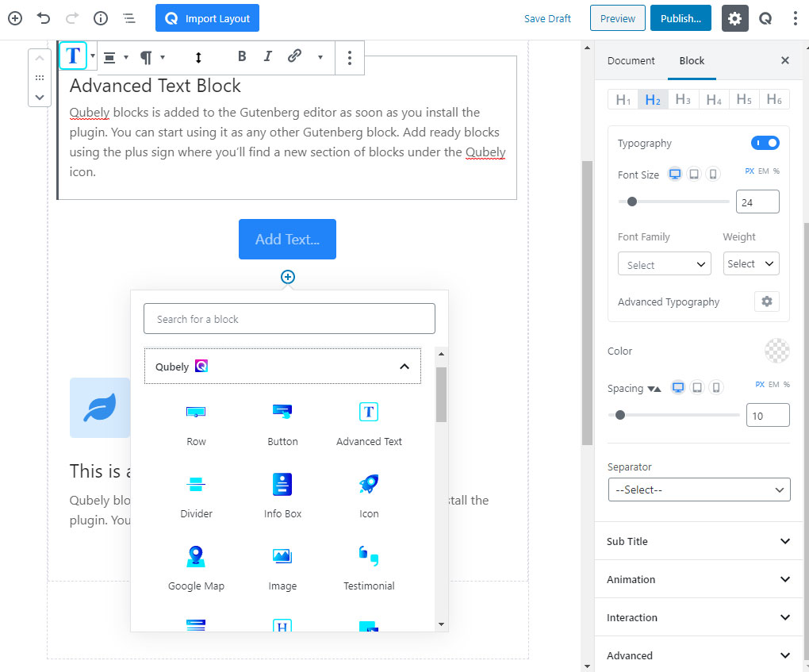The image size is (809, 672).
Task: Toggle italic formatting
Action: (267, 56)
